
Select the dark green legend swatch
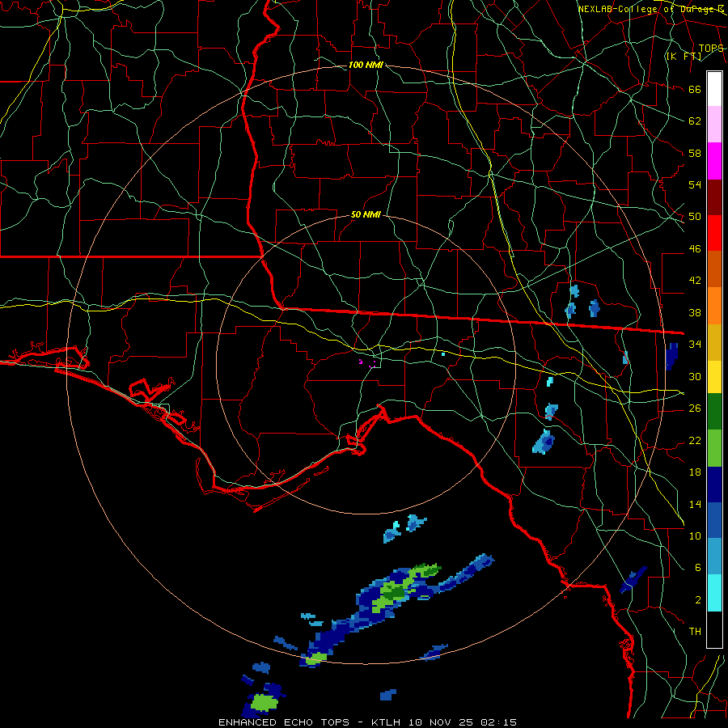714,412
